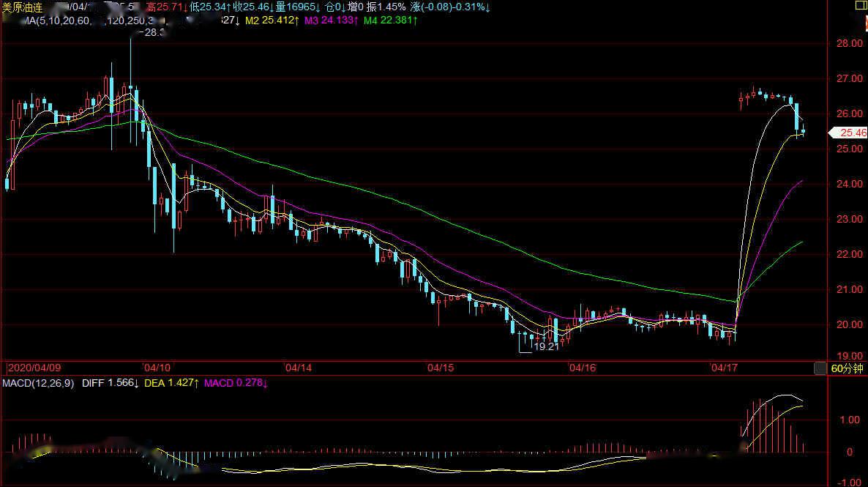The image size is (868, 487).
Task: Click the 04/15 date marker
Action: tap(441, 368)
